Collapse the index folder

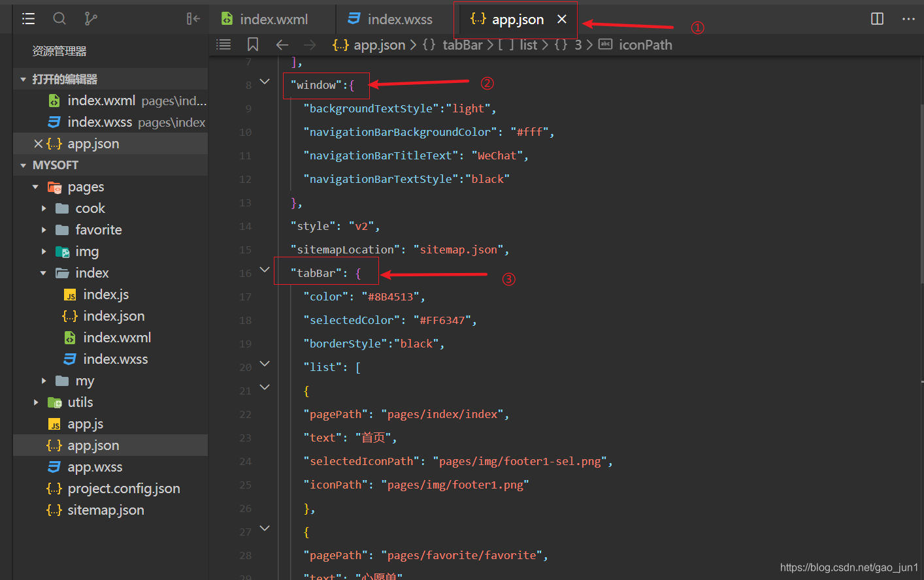click(x=44, y=273)
